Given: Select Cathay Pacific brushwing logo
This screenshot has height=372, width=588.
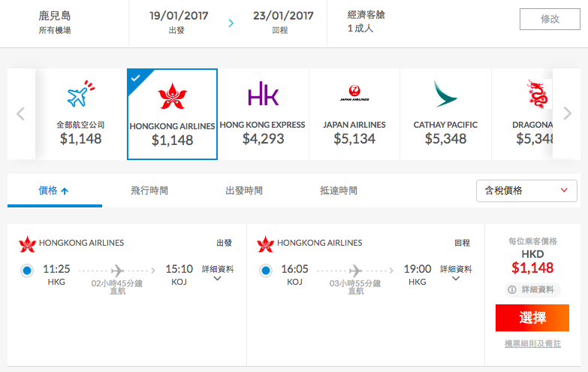Looking at the screenshot, I should 445,94.
